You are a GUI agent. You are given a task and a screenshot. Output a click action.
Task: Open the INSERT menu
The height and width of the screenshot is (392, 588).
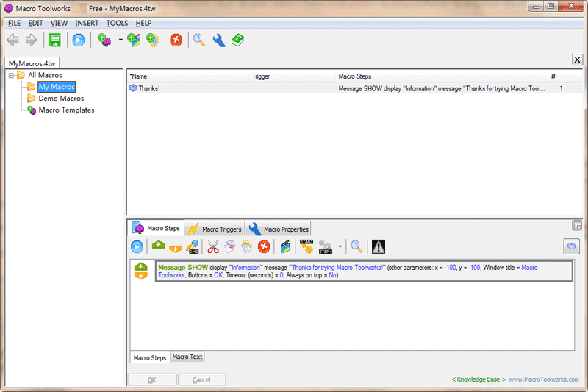[x=87, y=23]
